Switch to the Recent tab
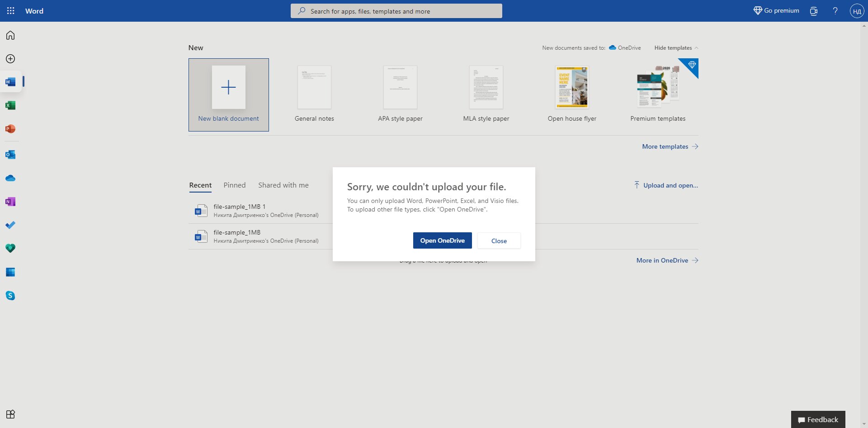Viewport: 868px width, 428px height. click(200, 185)
